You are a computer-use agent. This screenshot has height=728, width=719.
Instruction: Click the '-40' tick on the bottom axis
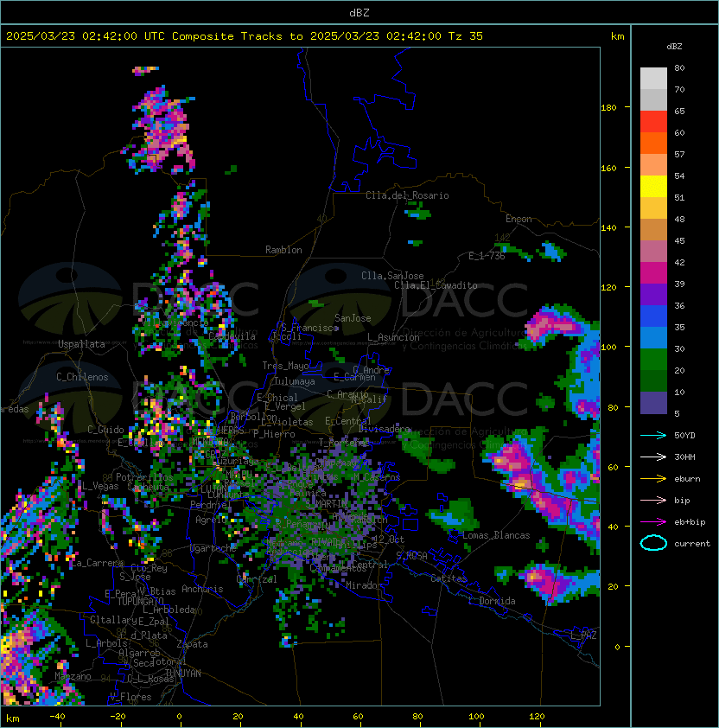tap(57, 717)
